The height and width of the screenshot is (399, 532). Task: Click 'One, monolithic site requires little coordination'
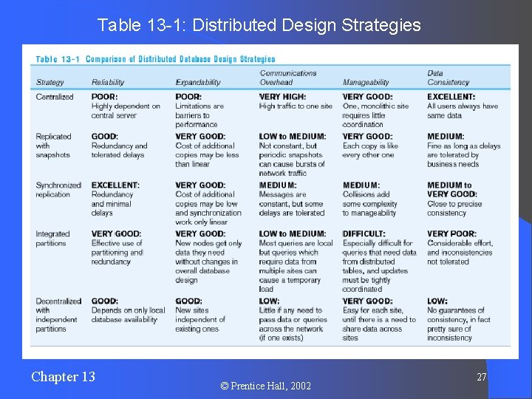click(x=375, y=115)
